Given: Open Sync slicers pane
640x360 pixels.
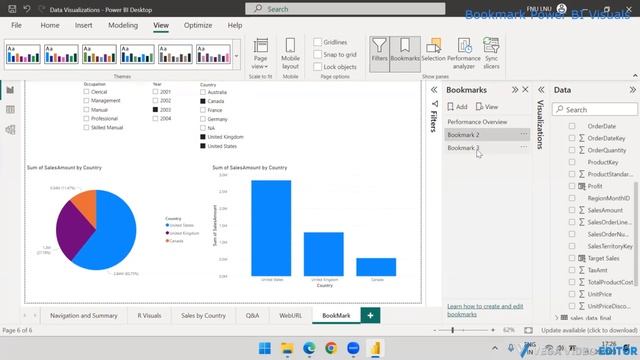Looking at the screenshot, I should coord(491,54).
